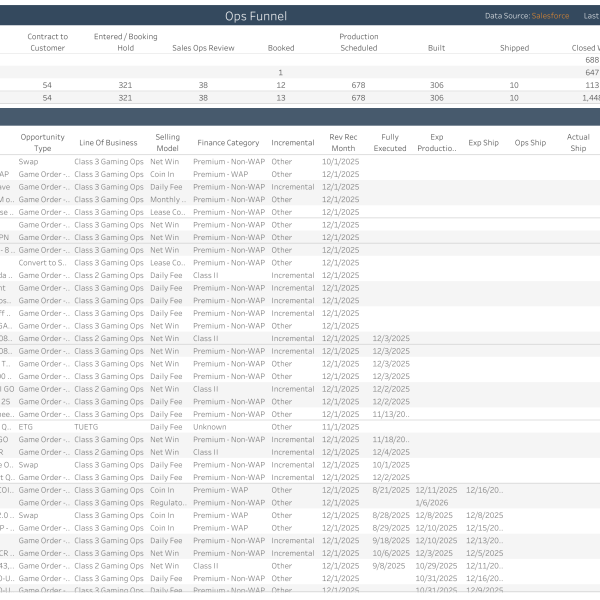
Task: Select the 1/6/2026 expected production date
Action: [433, 503]
